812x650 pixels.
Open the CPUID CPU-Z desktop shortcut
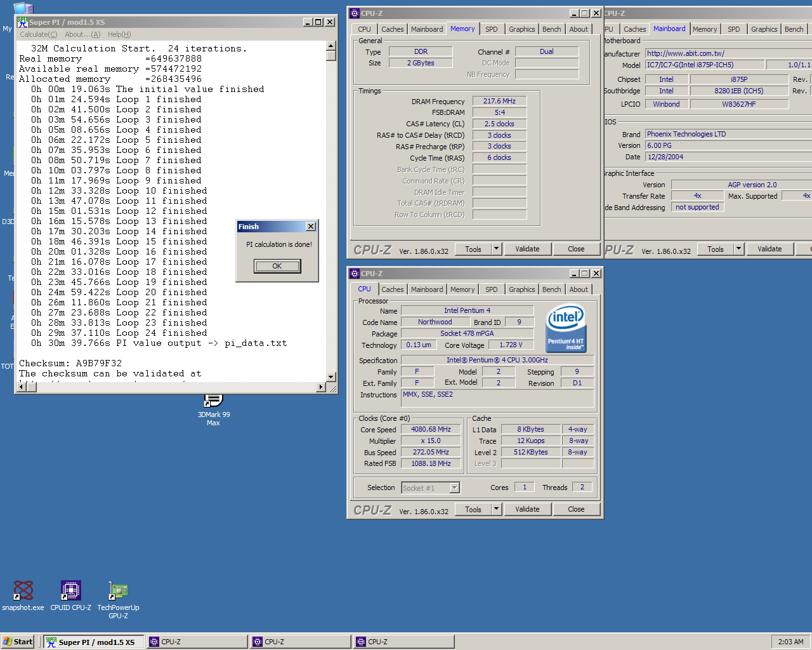(x=70, y=595)
